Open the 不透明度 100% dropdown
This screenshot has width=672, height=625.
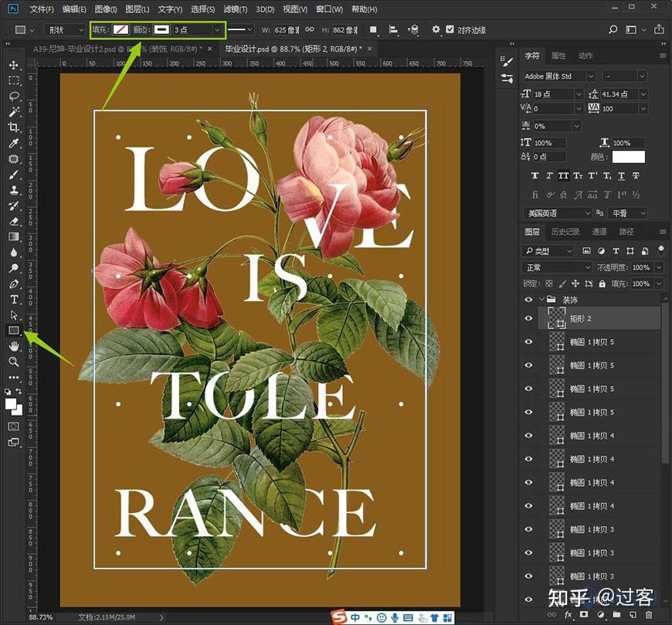659,267
